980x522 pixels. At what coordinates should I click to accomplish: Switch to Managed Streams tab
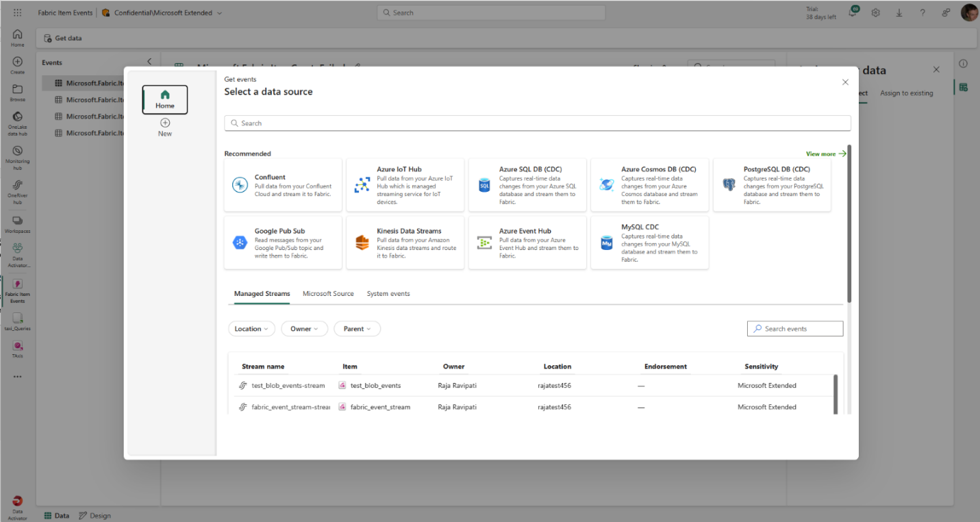tap(262, 294)
